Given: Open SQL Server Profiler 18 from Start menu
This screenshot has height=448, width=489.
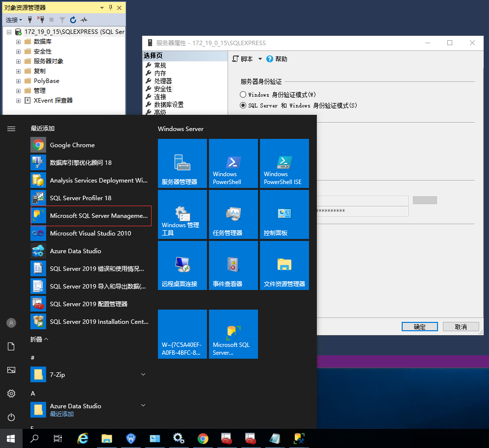Looking at the screenshot, I should (x=80, y=198).
